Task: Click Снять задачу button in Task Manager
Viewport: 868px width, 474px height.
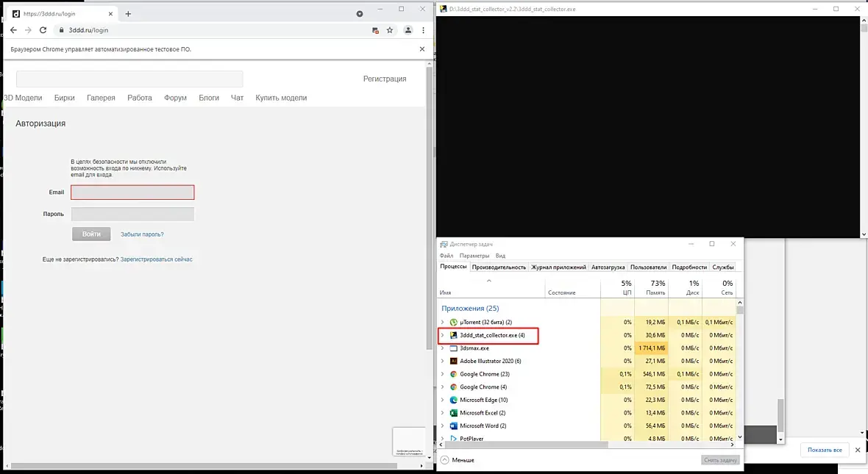Action: pyautogui.click(x=720, y=459)
